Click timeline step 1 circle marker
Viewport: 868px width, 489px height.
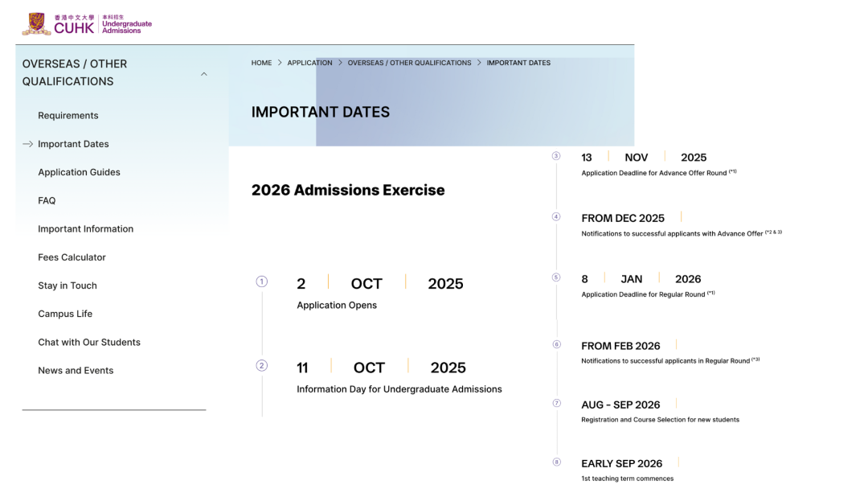(261, 281)
